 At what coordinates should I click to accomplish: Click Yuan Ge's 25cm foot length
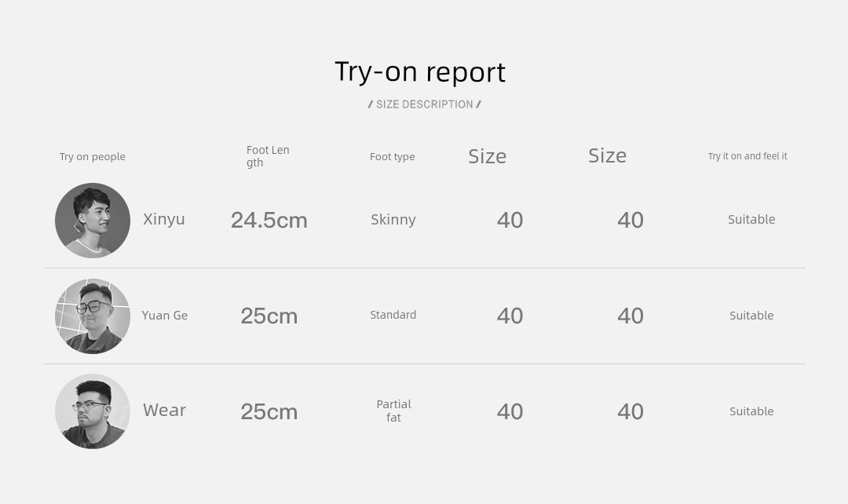(269, 316)
